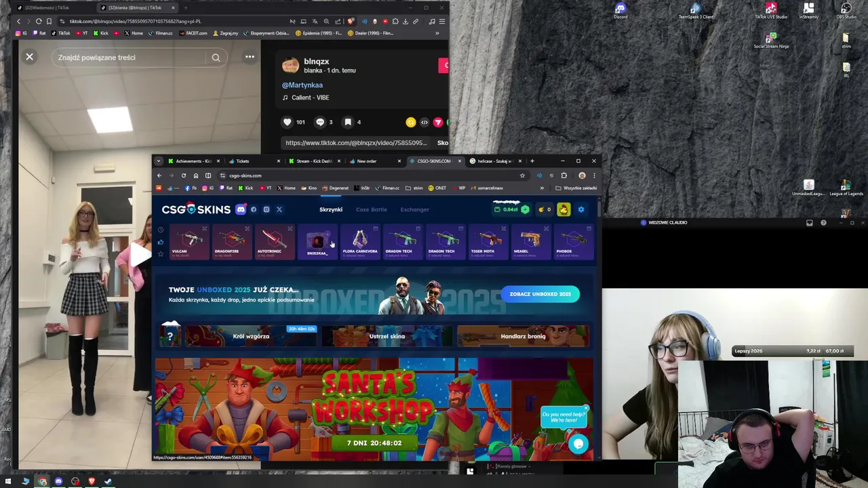The width and height of the screenshot is (868, 488).
Task: Expand hidden bookmarks chevron in csgo-skins browser
Action: pos(542,188)
